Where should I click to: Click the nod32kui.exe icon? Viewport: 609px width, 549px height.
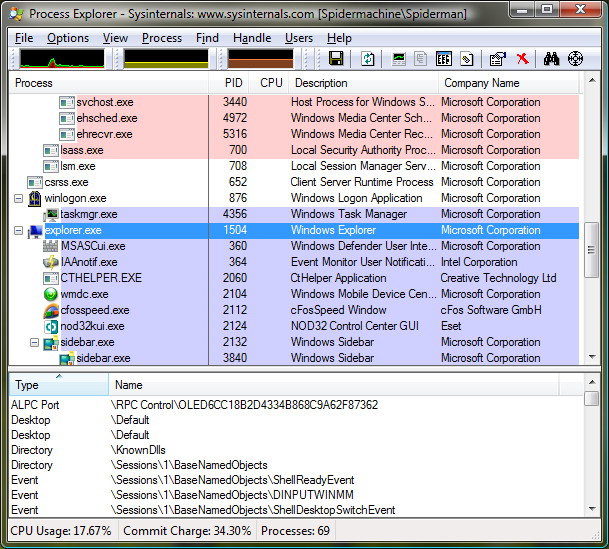tap(51, 326)
